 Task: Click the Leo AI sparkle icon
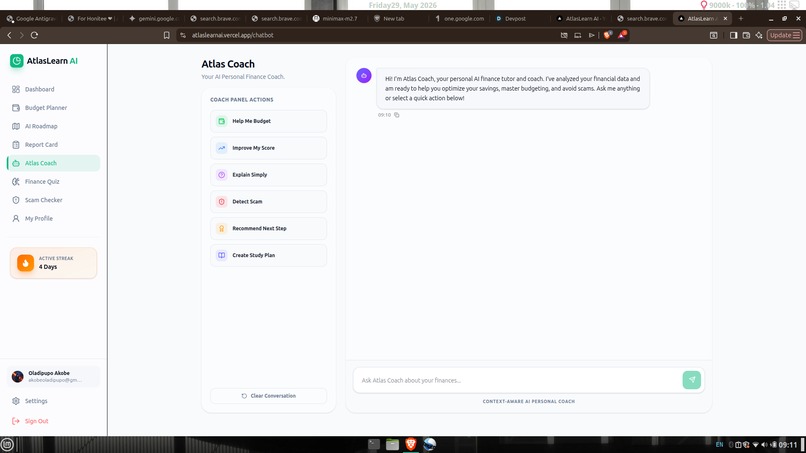(x=759, y=35)
